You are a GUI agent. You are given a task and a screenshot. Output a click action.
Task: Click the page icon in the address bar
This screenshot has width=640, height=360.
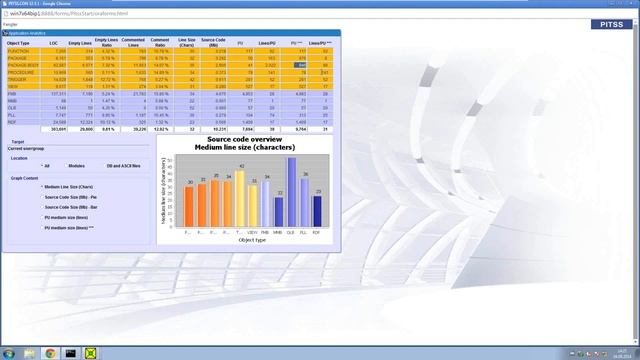(6, 13)
